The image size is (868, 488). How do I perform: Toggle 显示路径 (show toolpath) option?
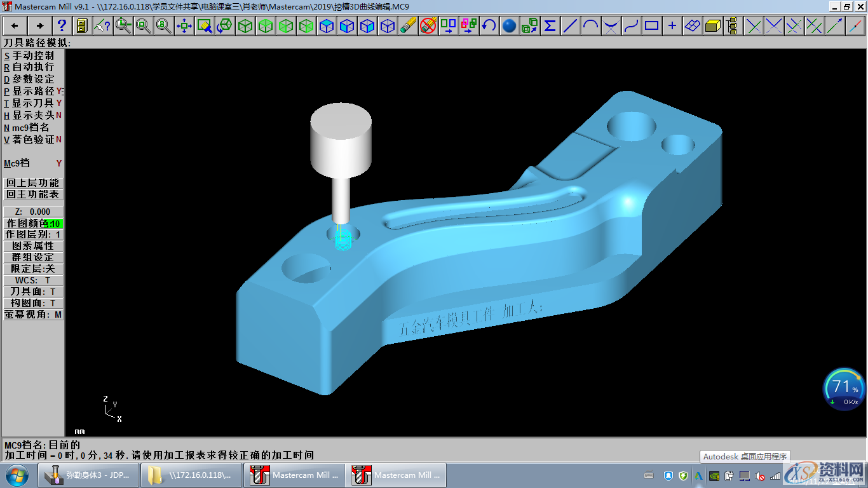tap(33, 91)
